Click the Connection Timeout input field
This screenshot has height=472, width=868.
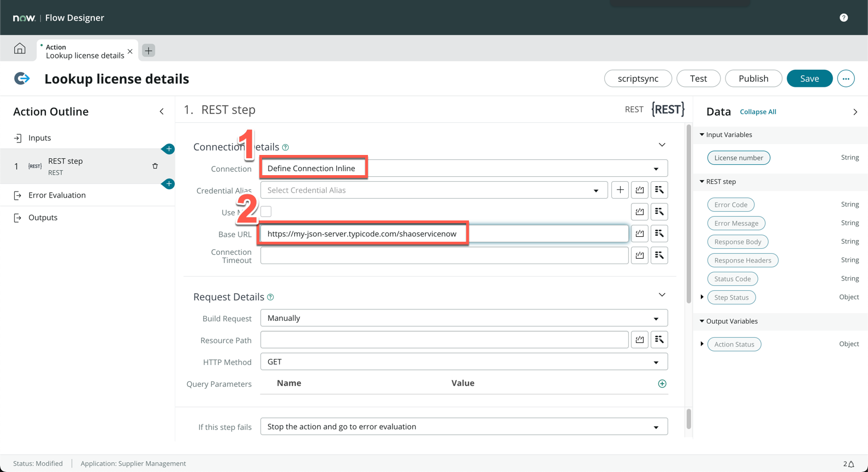click(x=444, y=255)
